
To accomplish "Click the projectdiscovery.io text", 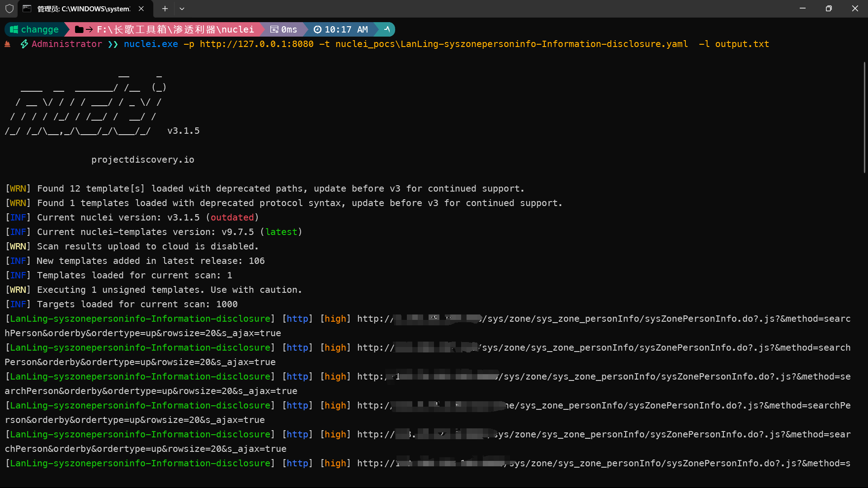I will [143, 160].
